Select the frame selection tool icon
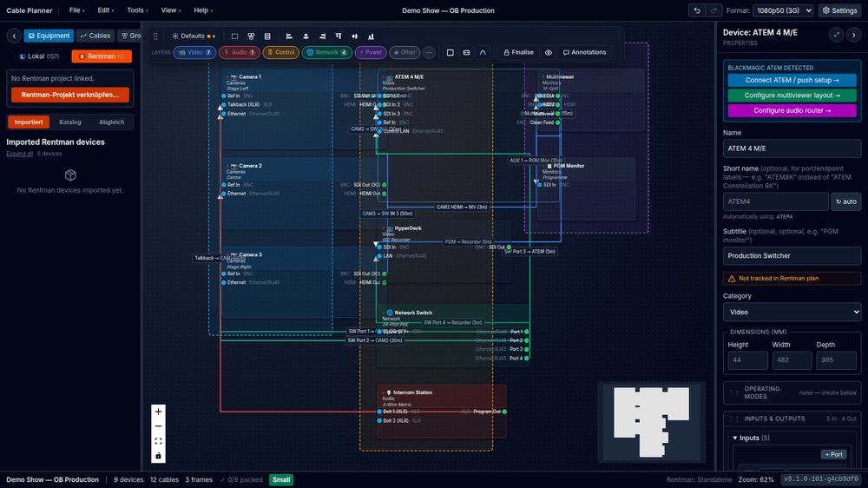The image size is (868, 488). (234, 36)
